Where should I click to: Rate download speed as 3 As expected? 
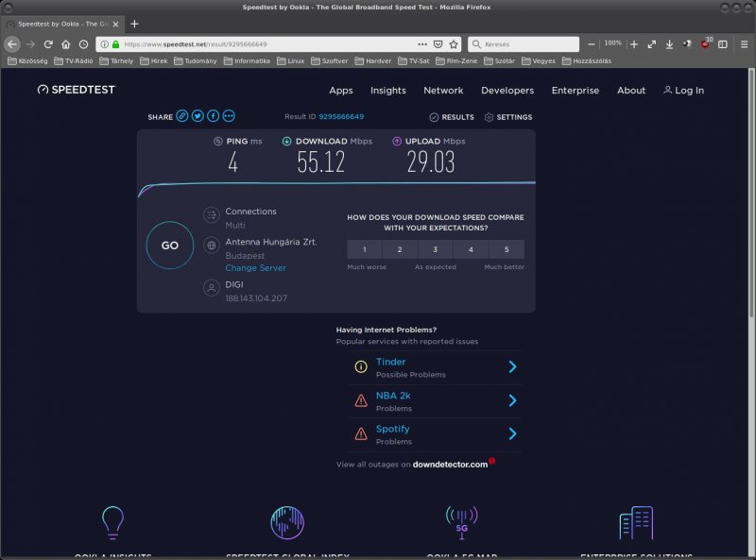(436, 249)
